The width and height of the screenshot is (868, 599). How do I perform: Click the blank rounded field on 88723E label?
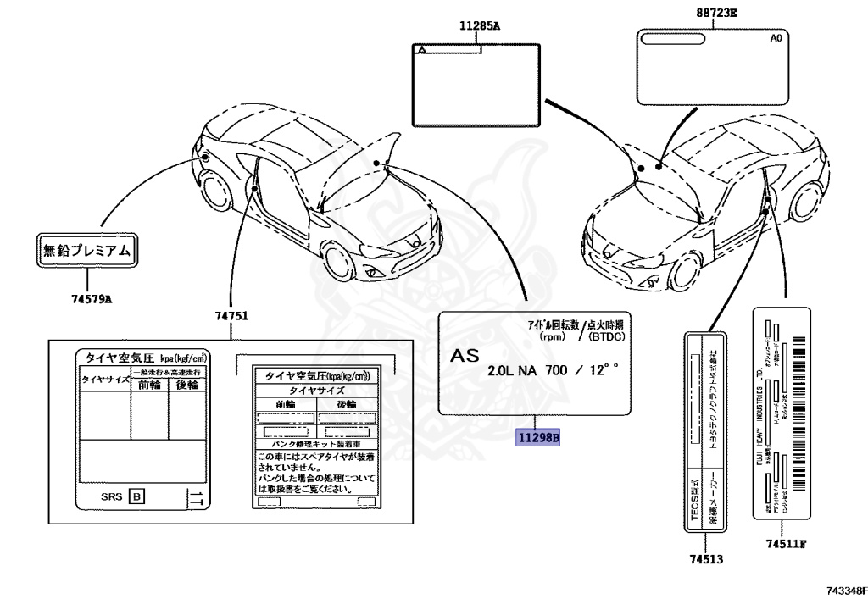tap(671, 39)
